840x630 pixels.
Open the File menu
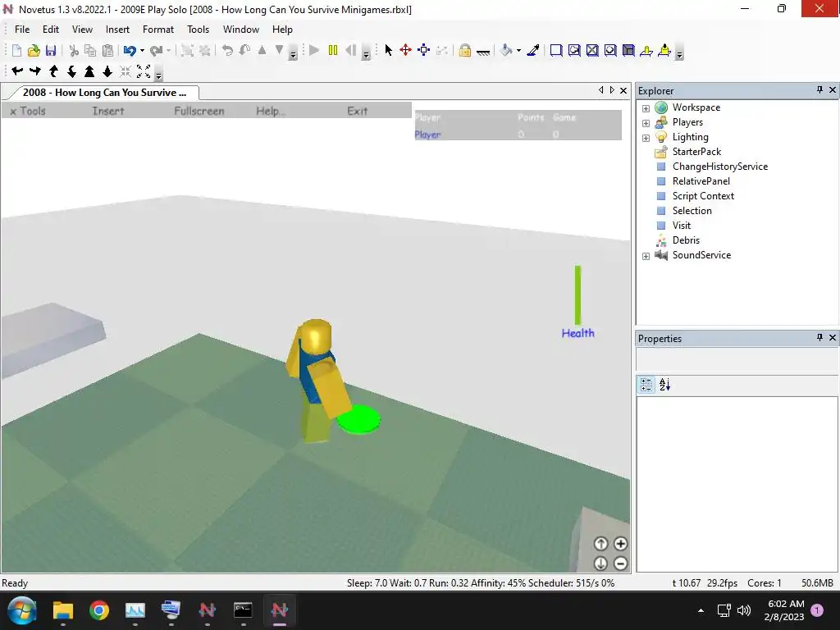[x=22, y=30]
